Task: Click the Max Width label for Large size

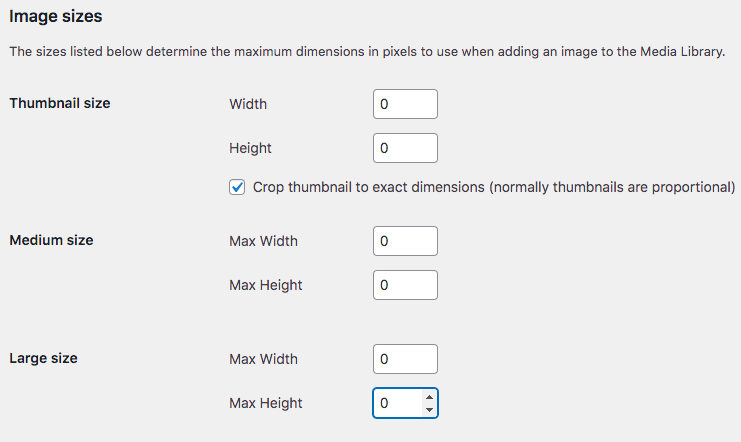Action: pos(263,359)
